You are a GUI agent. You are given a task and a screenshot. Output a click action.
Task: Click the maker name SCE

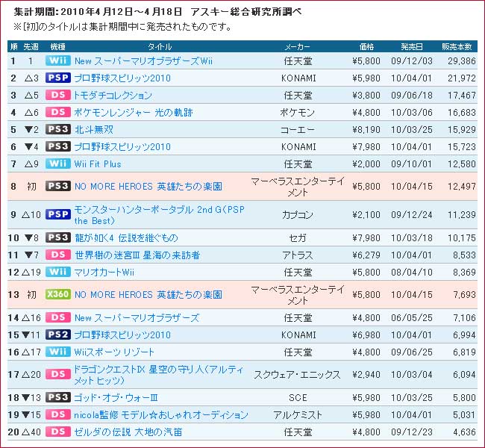(x=298, y=397)
